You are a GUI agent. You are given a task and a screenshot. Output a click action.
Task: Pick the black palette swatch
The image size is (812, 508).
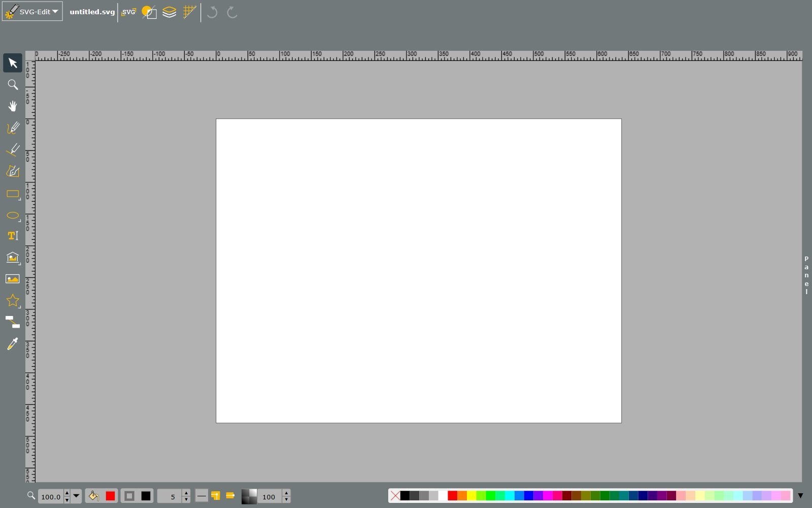[x=404, y=496]
